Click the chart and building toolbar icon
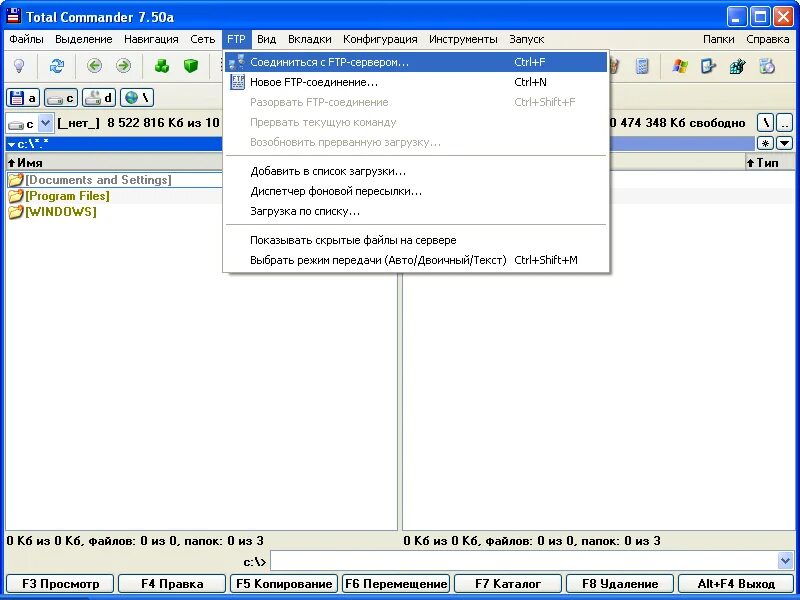 click(x=737, y=66)
